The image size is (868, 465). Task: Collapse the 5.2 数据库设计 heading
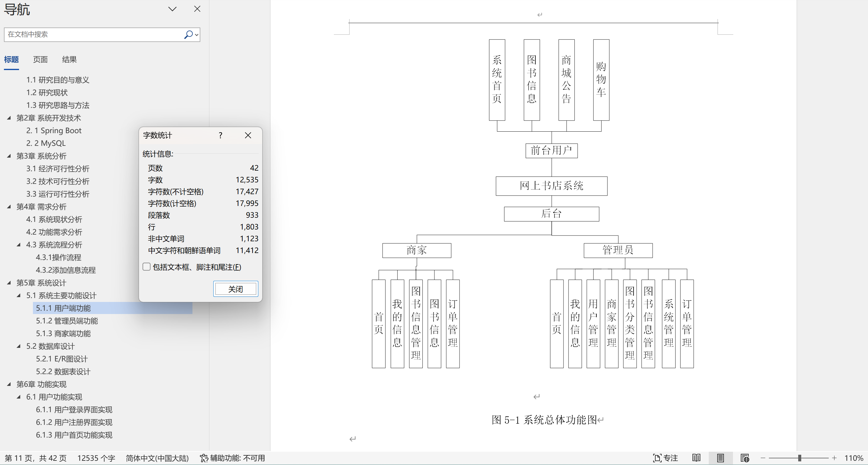(19, 346)
